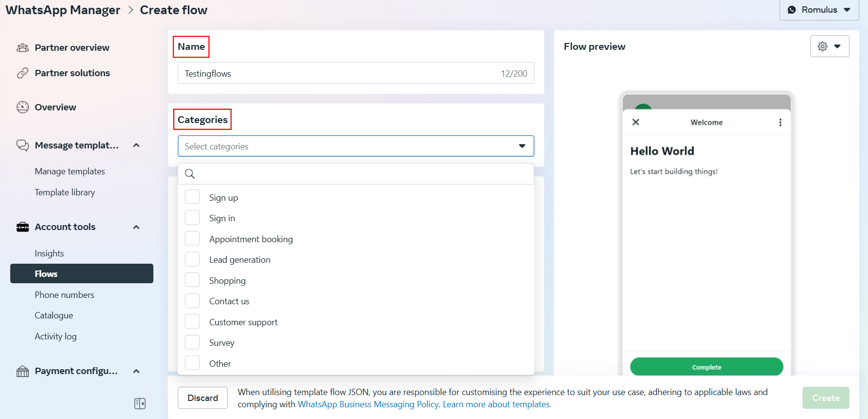The width and height of the screenshot is (868, 419).
Task: Click the Partner solutions link icon
Action: (x=22, y=73)
